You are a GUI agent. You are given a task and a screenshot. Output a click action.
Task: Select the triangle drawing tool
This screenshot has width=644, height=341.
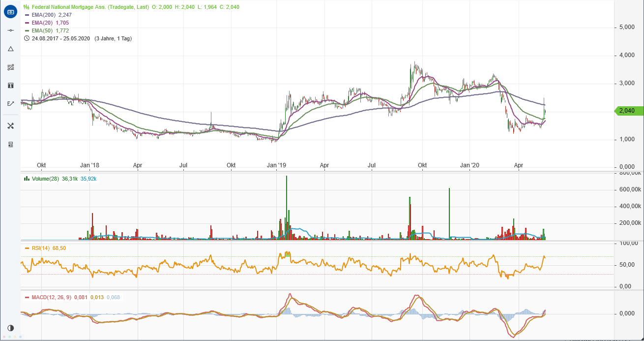10,49
